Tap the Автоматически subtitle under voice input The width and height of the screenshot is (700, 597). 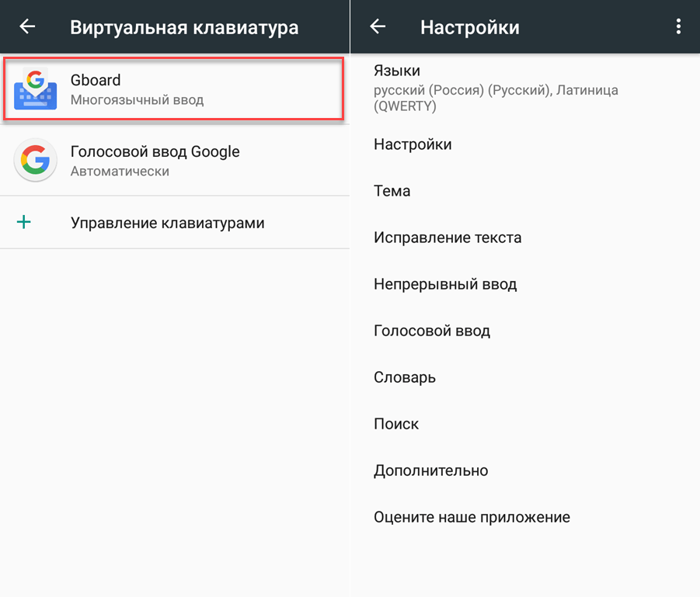[x=120, y=171]
